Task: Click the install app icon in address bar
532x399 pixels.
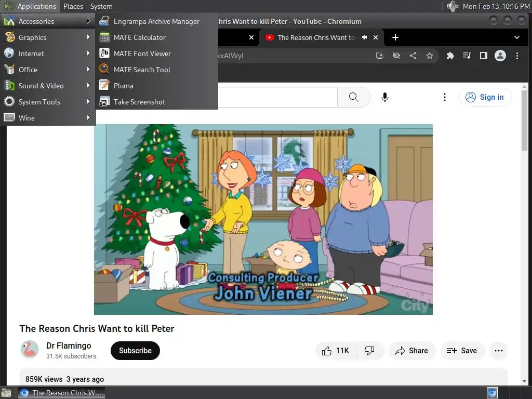Action: click(x=380, y=56)
